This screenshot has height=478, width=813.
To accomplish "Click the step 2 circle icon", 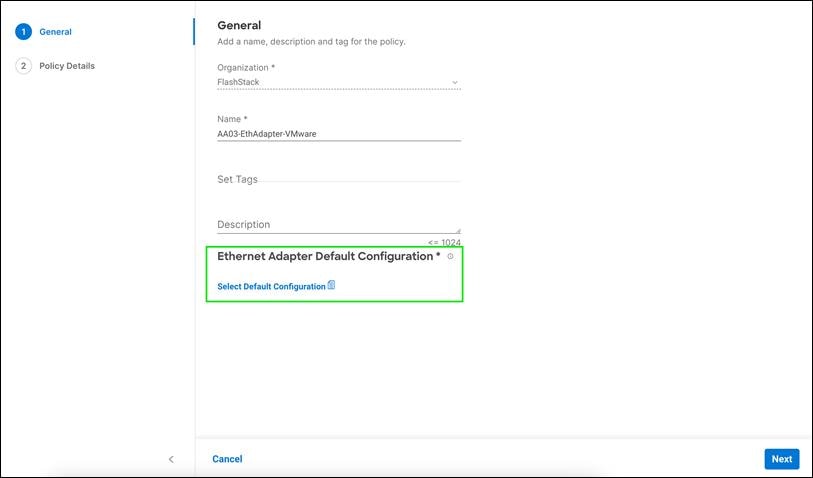I will pos(23,66).
